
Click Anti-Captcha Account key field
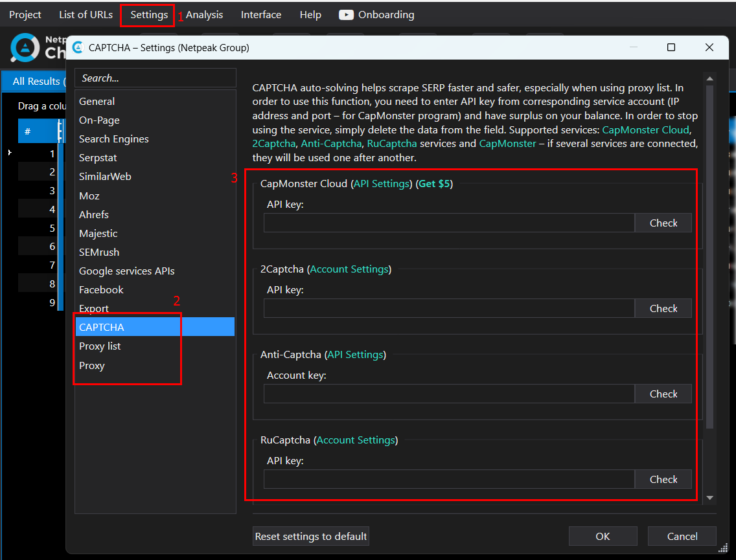(x=449, y=394)
